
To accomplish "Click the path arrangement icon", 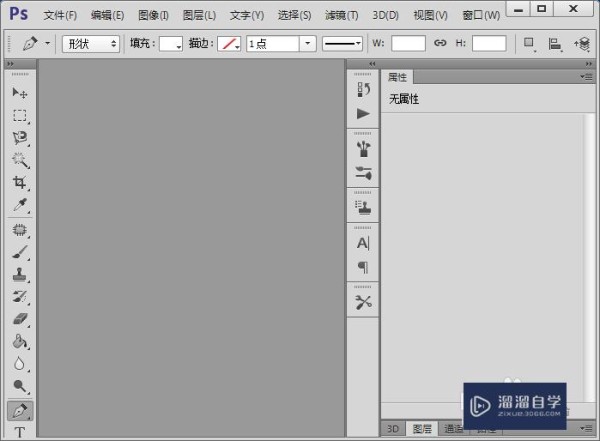I will 582,44.
